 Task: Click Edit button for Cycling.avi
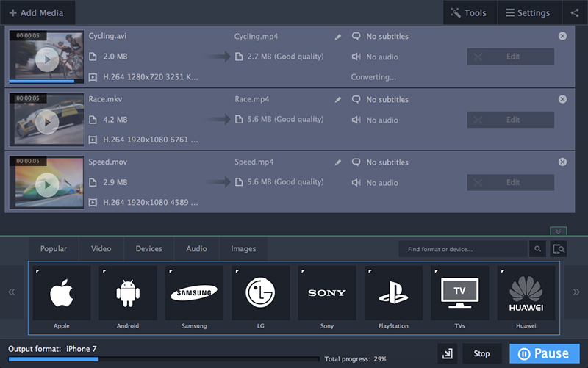[510, 57]
